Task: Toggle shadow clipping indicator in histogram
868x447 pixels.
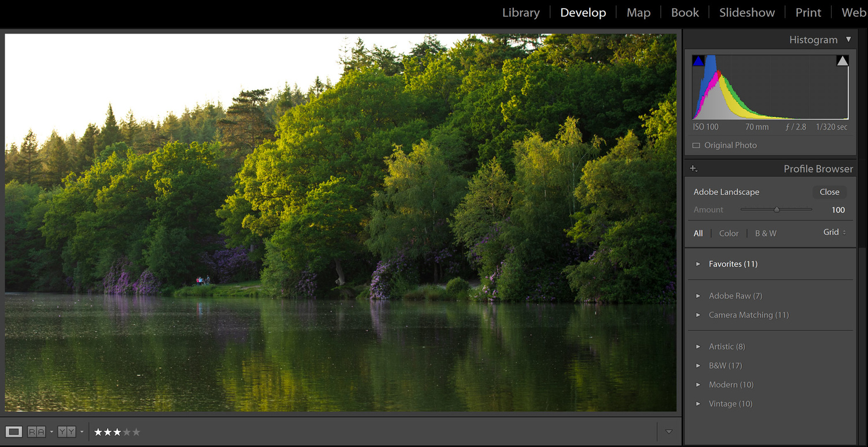Action: click(x=698, y=61)
